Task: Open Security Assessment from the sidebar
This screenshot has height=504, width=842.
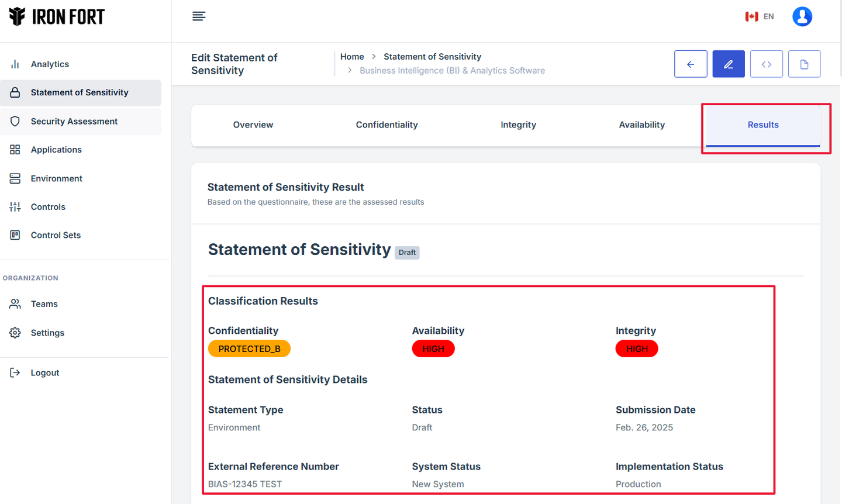Action: pyautogui.click(x=74, y=122)
